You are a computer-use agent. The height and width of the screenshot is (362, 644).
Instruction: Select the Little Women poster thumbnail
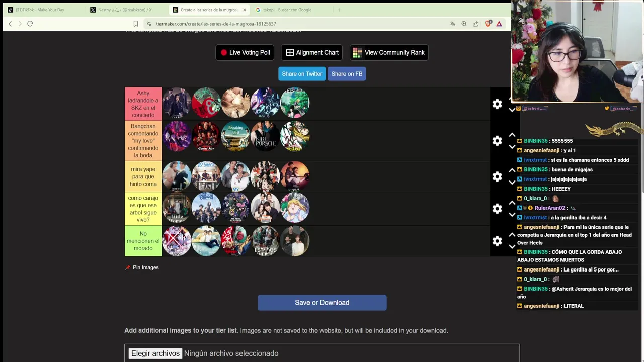(177, 208)
